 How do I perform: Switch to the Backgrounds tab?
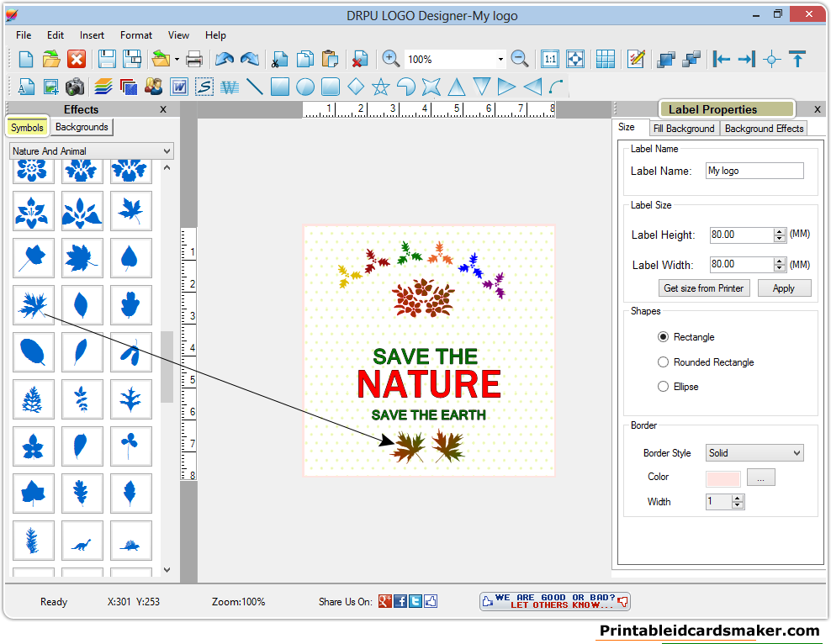coord(82,127)
